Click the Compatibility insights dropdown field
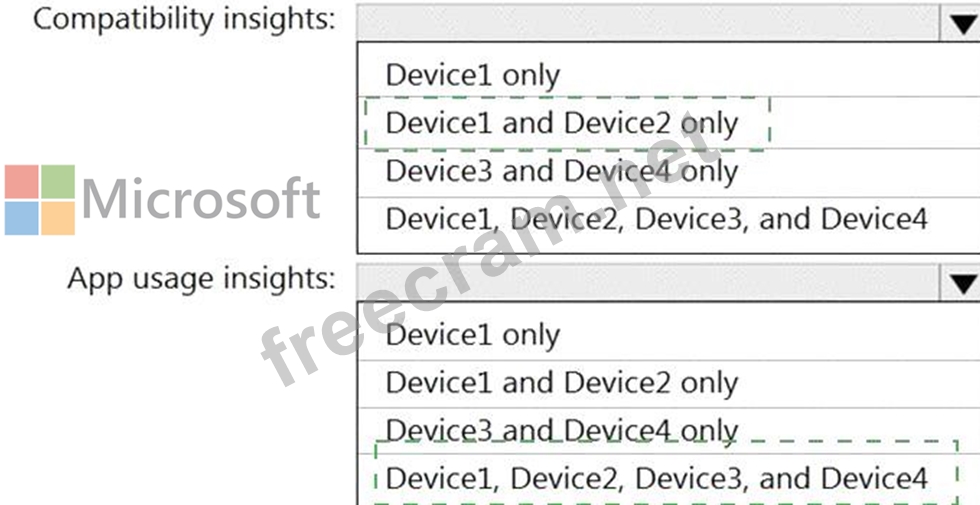This screenshot has height=505, width=980. 668,24
